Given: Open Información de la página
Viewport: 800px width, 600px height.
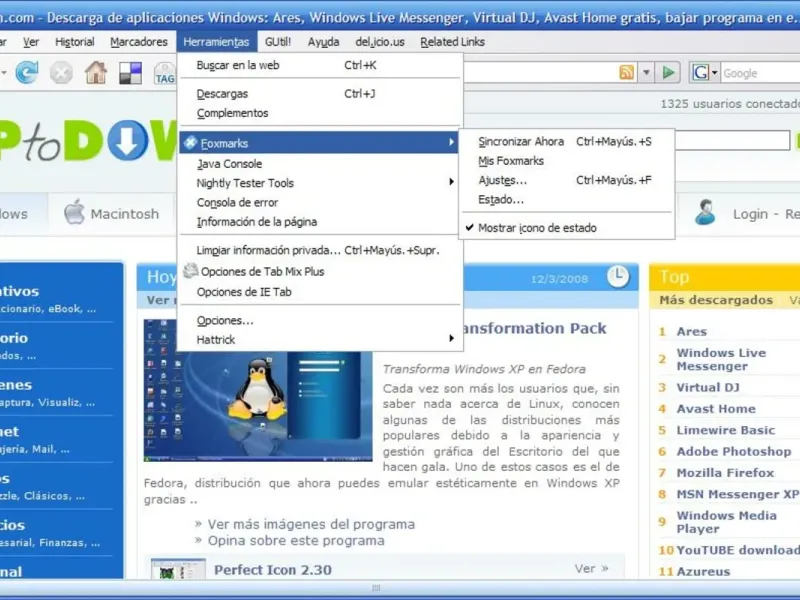Looking at the screenshot, I should (319, 222).
